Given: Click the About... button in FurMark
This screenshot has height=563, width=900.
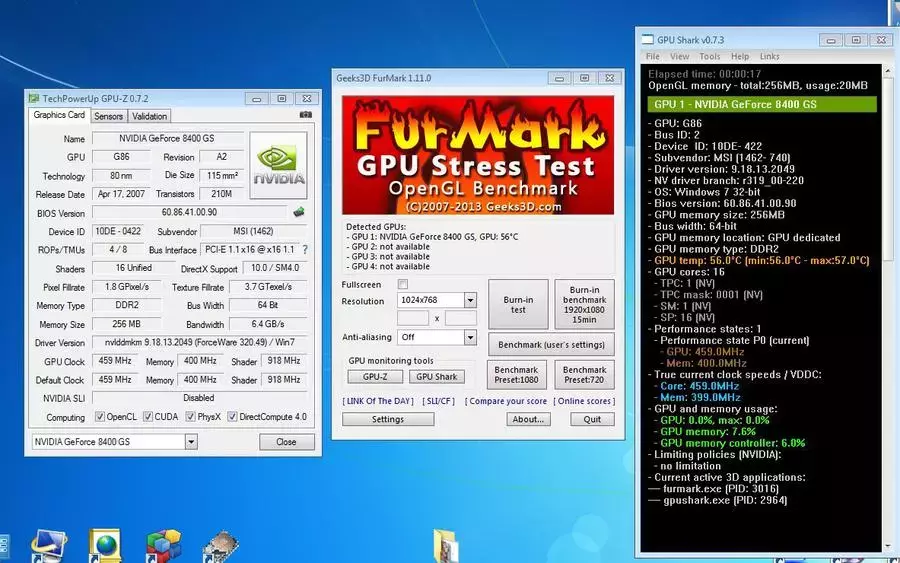Looking at the screenshot, I should (529, 419).
